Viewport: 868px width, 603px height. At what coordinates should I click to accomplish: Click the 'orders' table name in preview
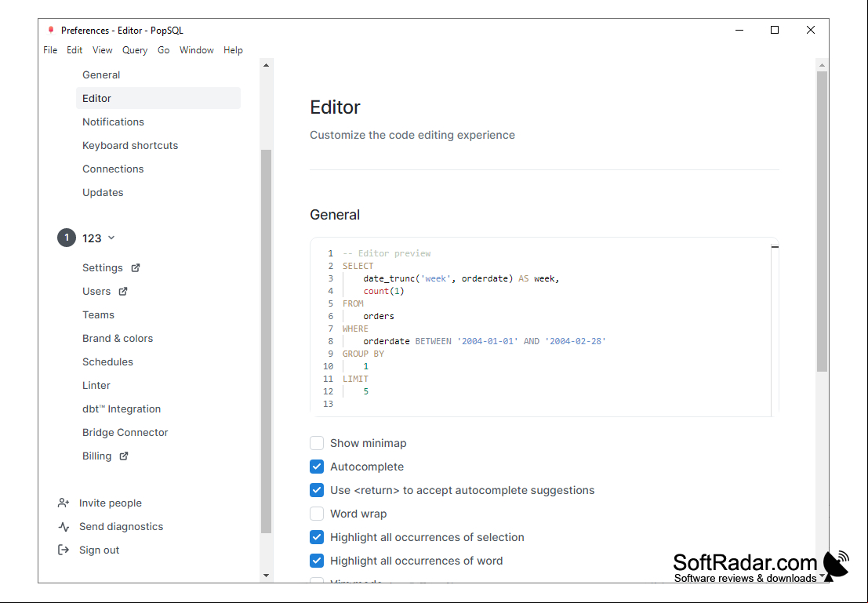pos(379,316)
